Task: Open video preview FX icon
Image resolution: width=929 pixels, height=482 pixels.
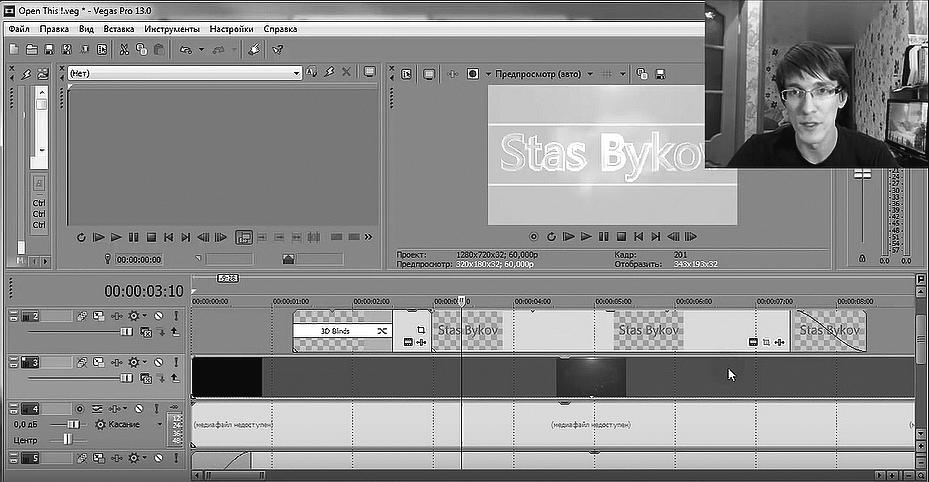Action: click(x=453, y=74)
